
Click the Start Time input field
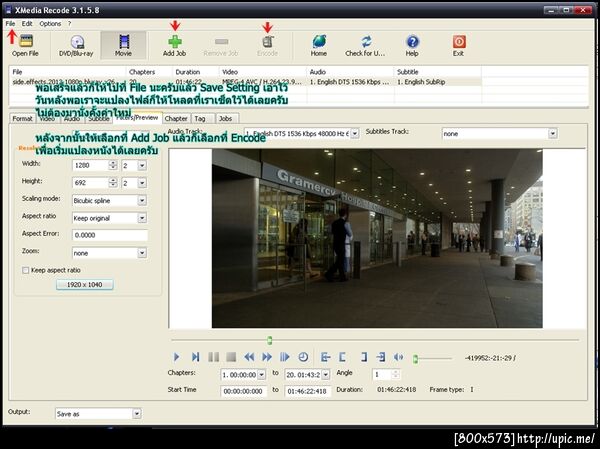click(x=243, y=392)
